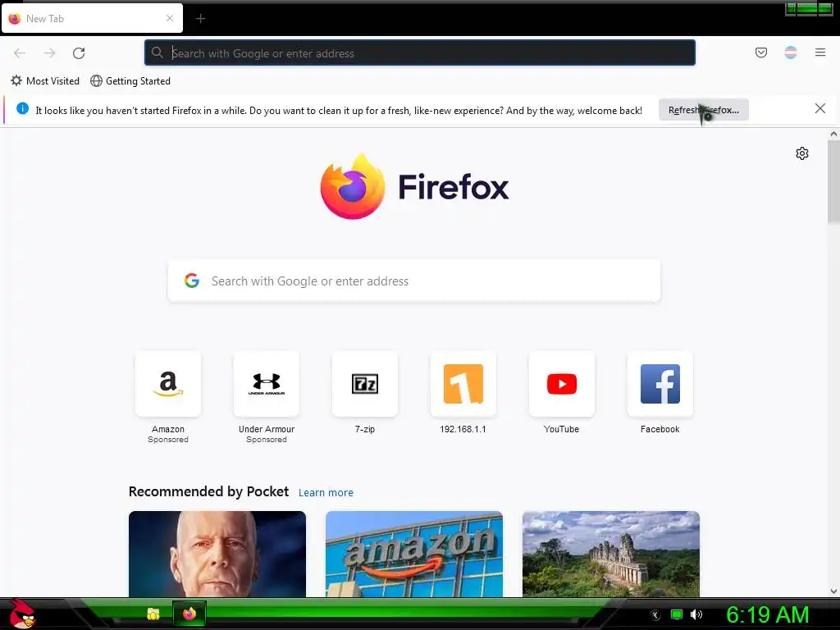Open the volume speaker tray icon

(696, 614)
